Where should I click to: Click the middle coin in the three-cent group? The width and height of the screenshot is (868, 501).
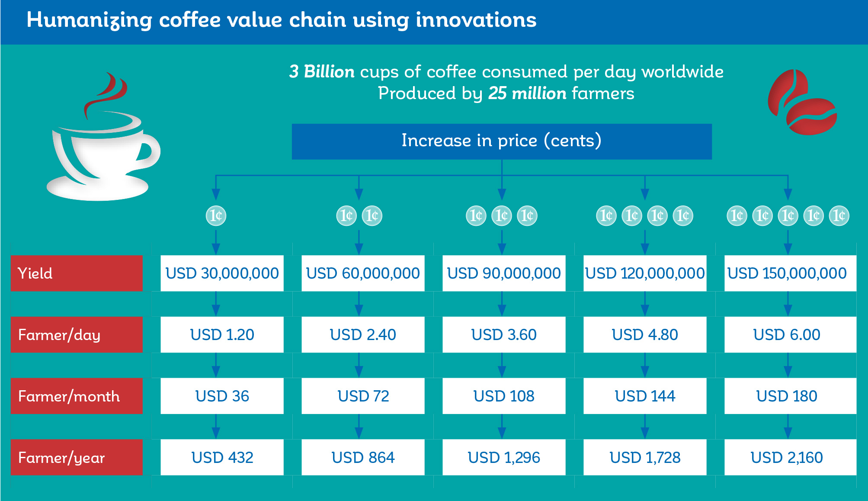(x=502, y=215)
